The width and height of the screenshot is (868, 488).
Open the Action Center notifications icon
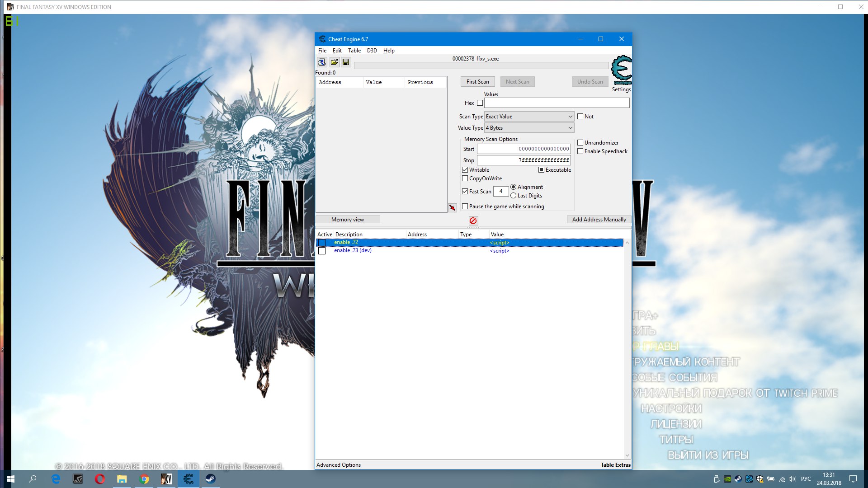click(x=853, y=479)
